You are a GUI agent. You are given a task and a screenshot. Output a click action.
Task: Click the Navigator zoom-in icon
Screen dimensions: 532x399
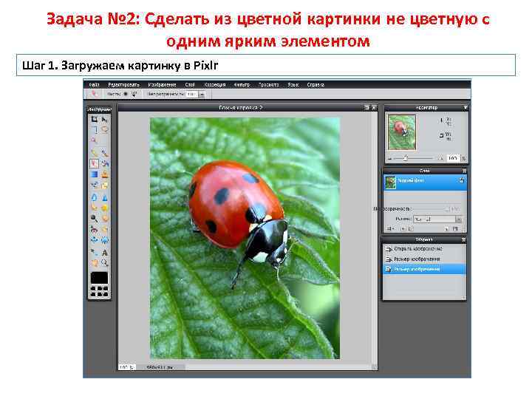[440, 158]
